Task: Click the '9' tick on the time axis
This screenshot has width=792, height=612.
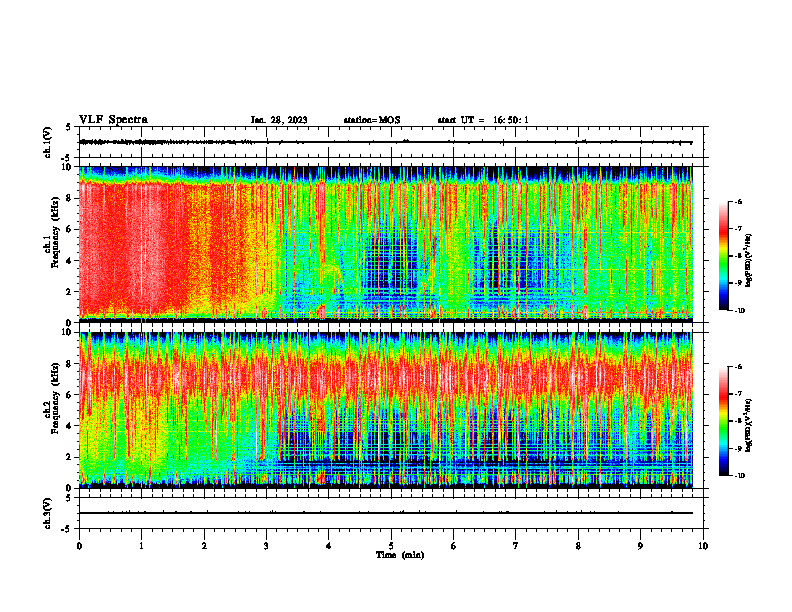Action: click(640, 546)
